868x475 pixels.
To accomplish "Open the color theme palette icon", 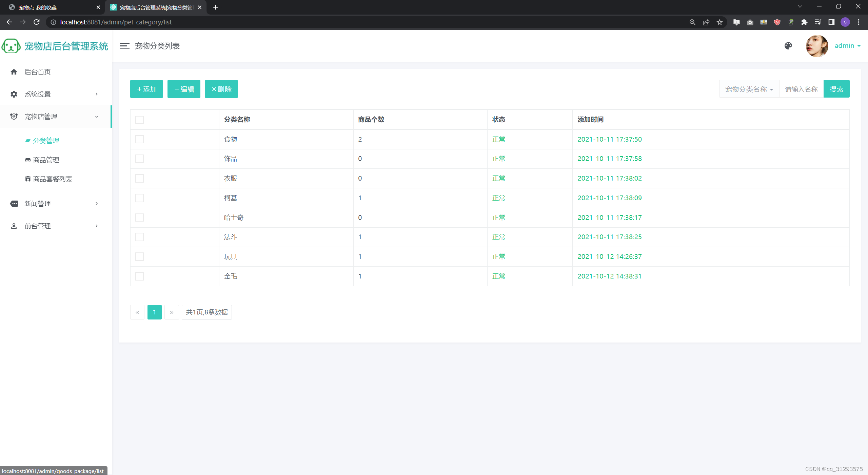I will (x=788, y=46).
